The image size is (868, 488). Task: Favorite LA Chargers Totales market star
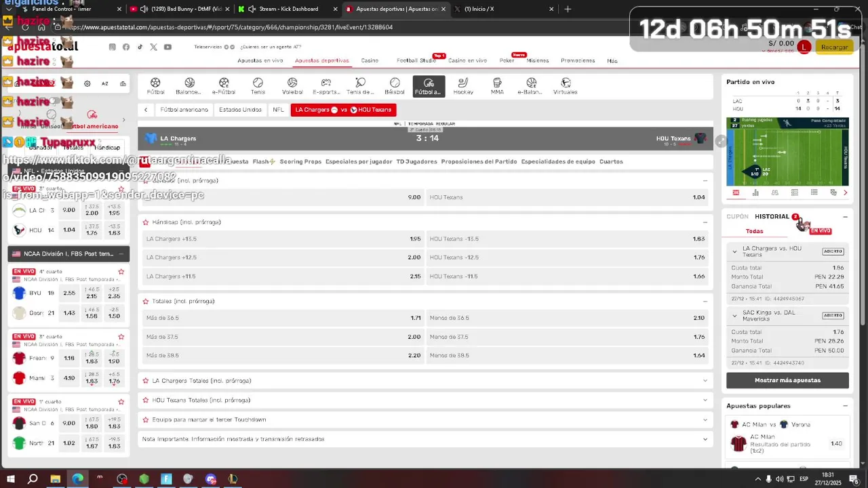point(145,380)
